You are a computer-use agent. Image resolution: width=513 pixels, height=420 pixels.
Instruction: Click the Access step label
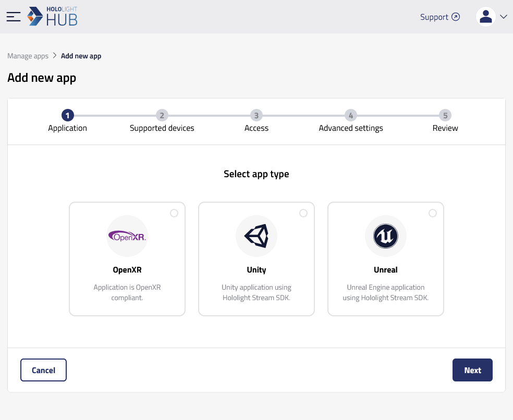(x=256, y=128)
